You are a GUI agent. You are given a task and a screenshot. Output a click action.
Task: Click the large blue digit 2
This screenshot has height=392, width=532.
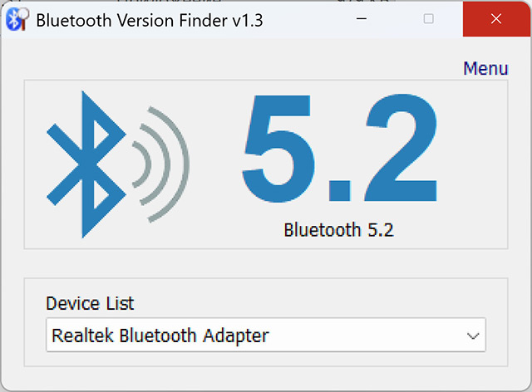[x=401, y=148]
